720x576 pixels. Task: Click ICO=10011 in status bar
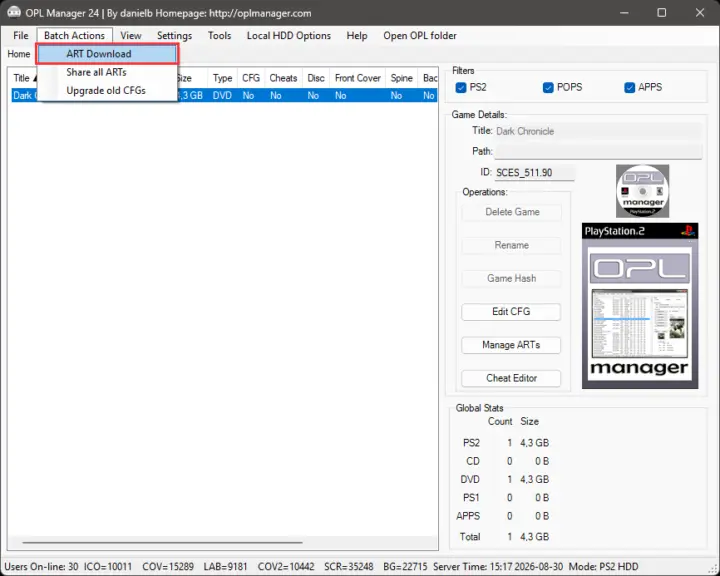tap(107, 567)
